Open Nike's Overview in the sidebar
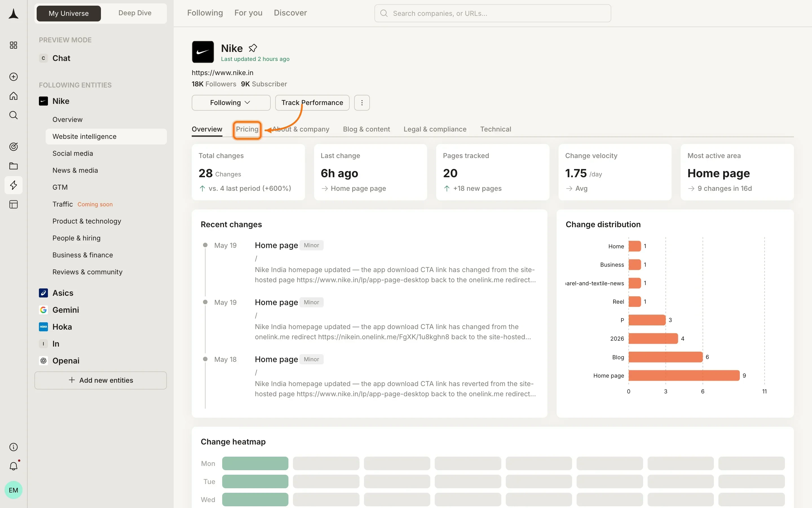The width and height of the screenshot is (812, 508). (x=67, y=120)
